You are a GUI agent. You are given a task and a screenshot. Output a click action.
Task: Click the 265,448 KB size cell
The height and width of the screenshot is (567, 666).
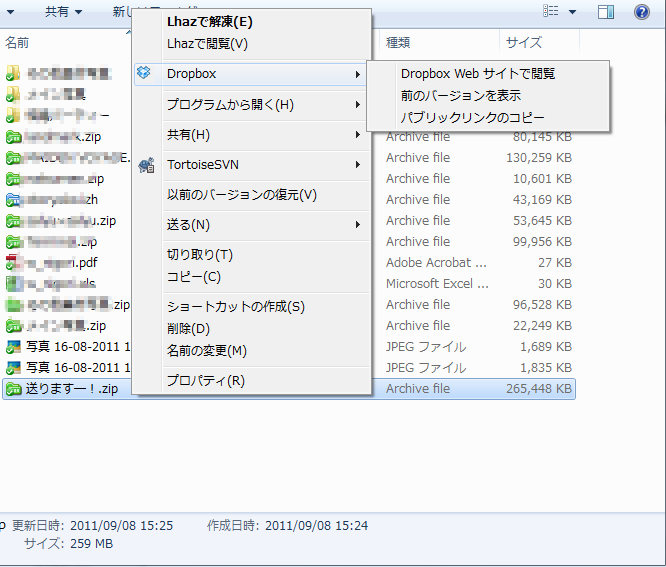click(x=539, y=389)
